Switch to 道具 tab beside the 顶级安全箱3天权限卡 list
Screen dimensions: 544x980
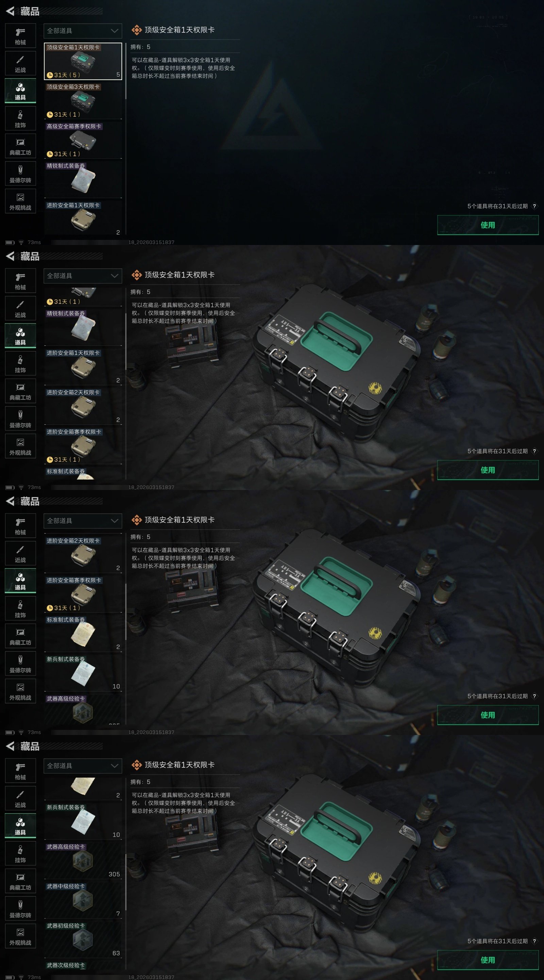pyautogui.click(x=20, y=91)
